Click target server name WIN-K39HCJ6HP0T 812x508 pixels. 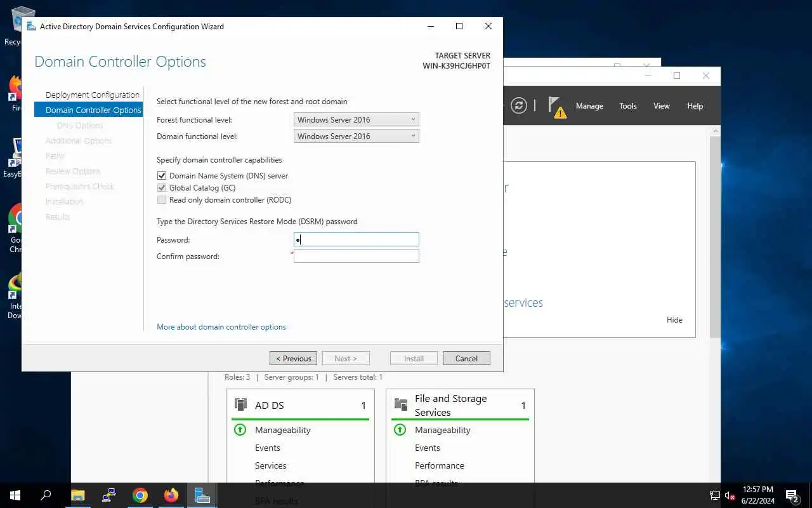[x=457, y=66]
